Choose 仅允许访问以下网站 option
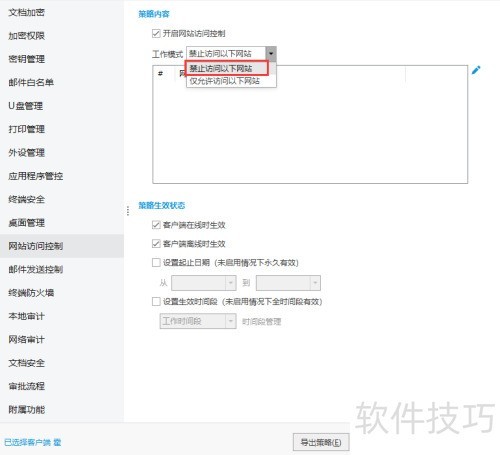 tap(231, 81)
